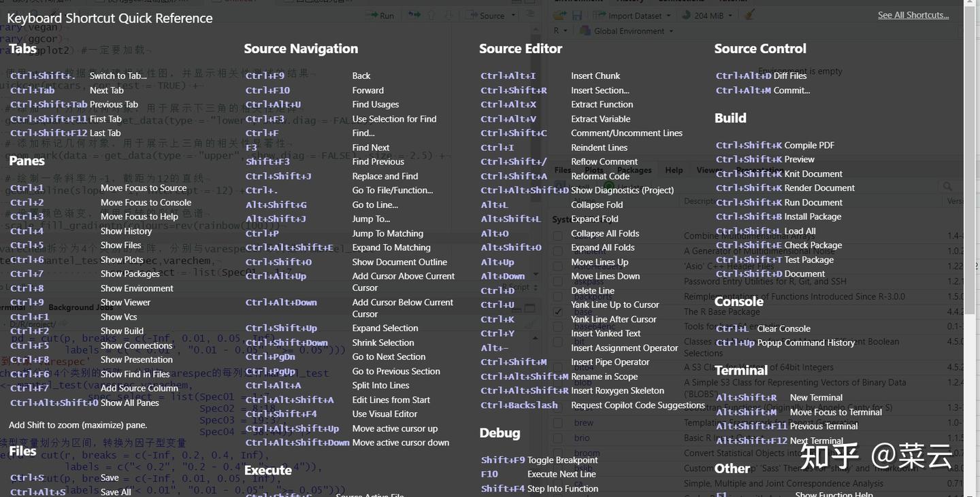The width and height of the screenshot is (980, 497).
Task: Switch to the Help tab
Action: 674,170
